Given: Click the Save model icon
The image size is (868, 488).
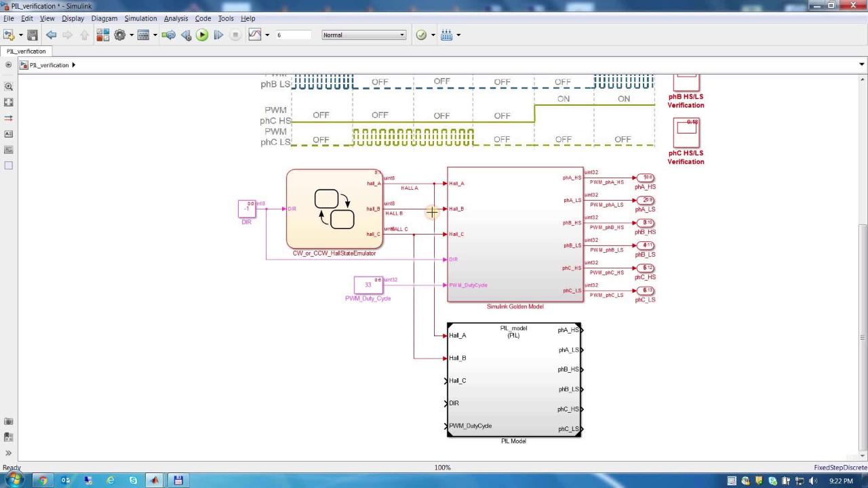Looking at the screenshot, I should pos(32,35).
